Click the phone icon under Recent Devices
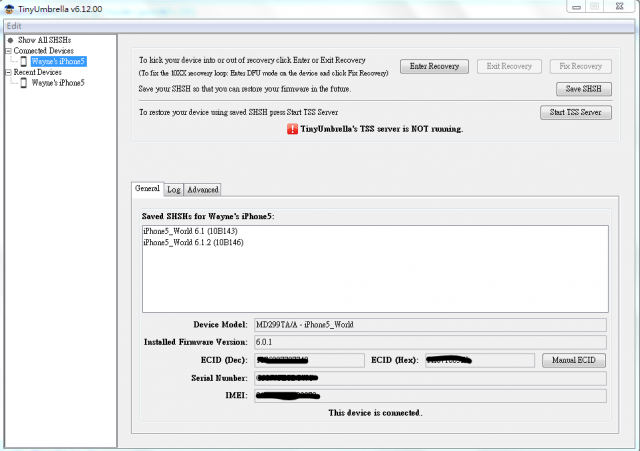 [x=24, y=82]
